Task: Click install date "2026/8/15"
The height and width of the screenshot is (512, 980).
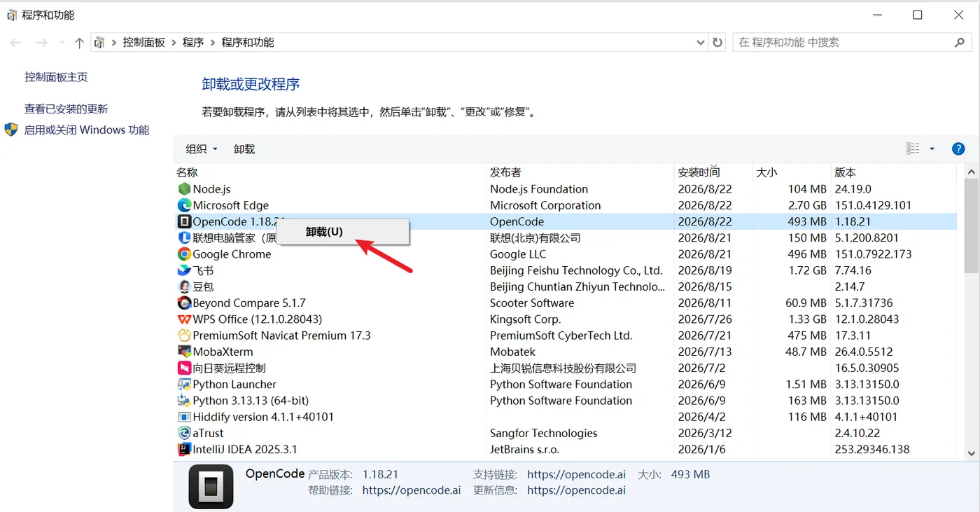Action: (x=705, y=286)
